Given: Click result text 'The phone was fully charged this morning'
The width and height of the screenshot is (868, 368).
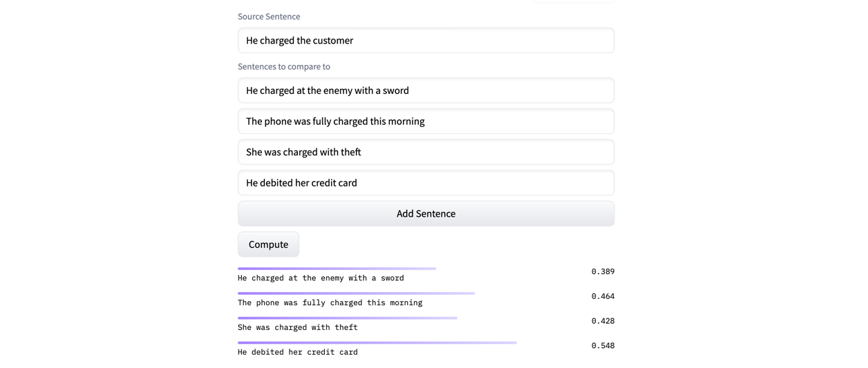Looking at the screenshot, I should pyautogui.click(x=330, y=303).
